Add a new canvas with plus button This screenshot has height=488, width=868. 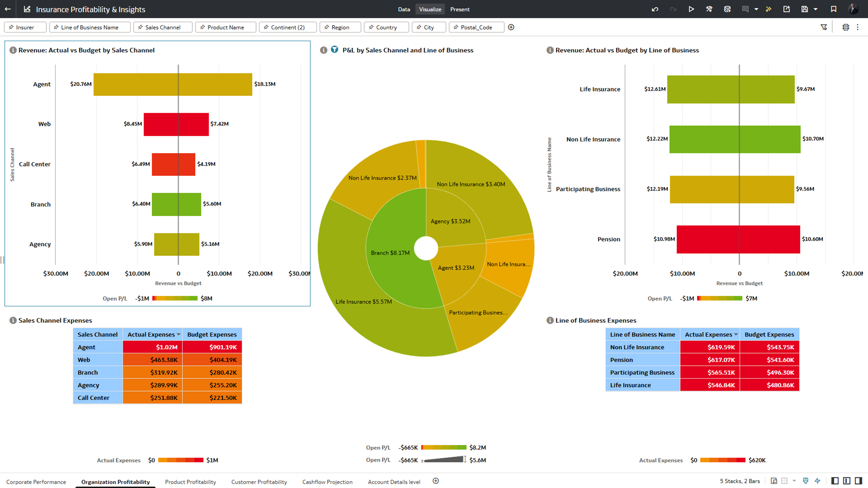436,481
